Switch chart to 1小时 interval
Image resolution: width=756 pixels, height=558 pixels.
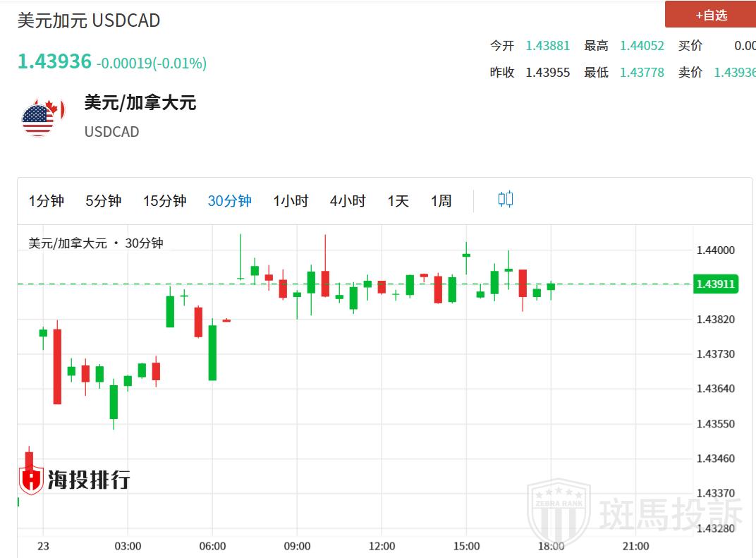pos(291,201)
